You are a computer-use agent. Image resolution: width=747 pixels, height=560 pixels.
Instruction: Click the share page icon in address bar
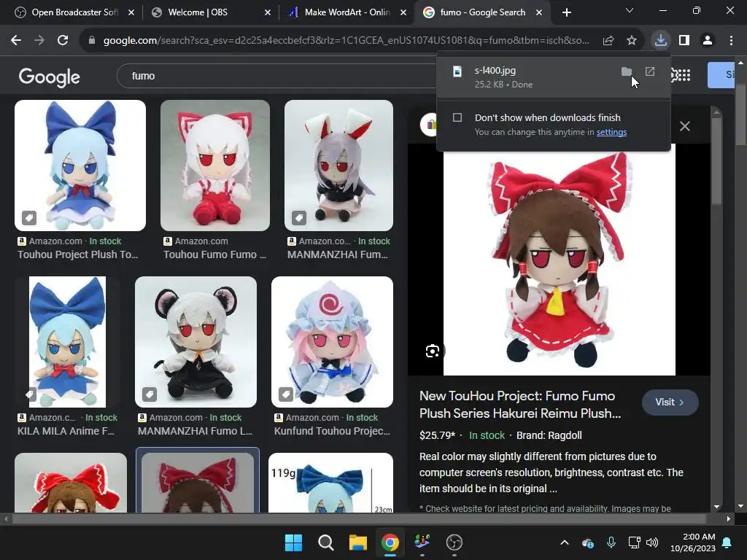[x=608, y=41]
